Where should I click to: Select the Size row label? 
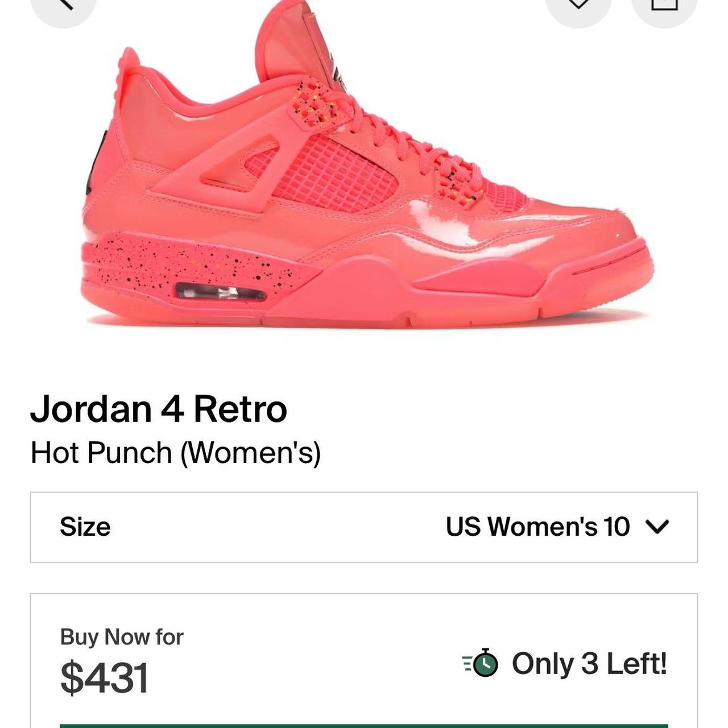pos(86,528)
